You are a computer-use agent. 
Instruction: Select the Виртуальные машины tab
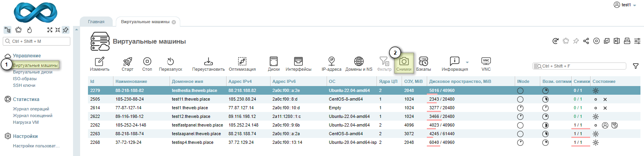(145, 22)
